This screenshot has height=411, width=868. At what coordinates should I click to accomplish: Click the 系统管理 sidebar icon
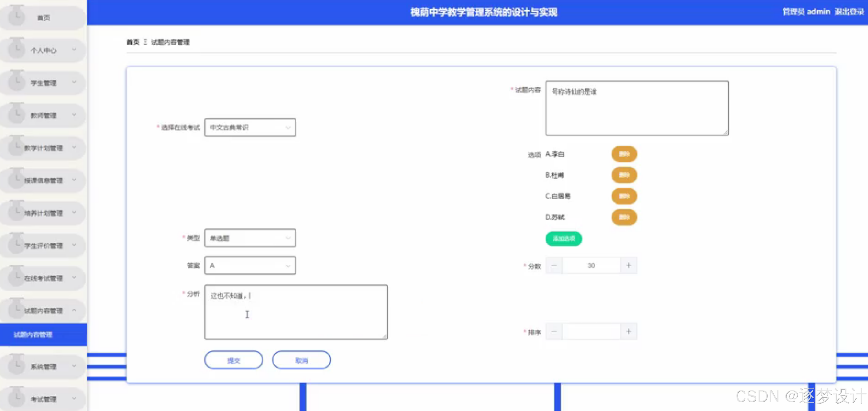tap(17, 366)
